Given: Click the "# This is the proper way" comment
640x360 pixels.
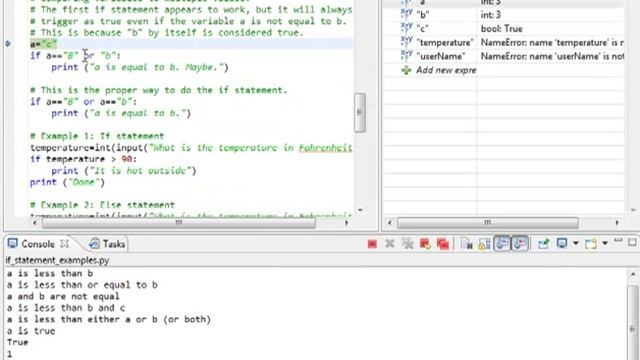Looking at the screenshot, I should tap(158, 90).
